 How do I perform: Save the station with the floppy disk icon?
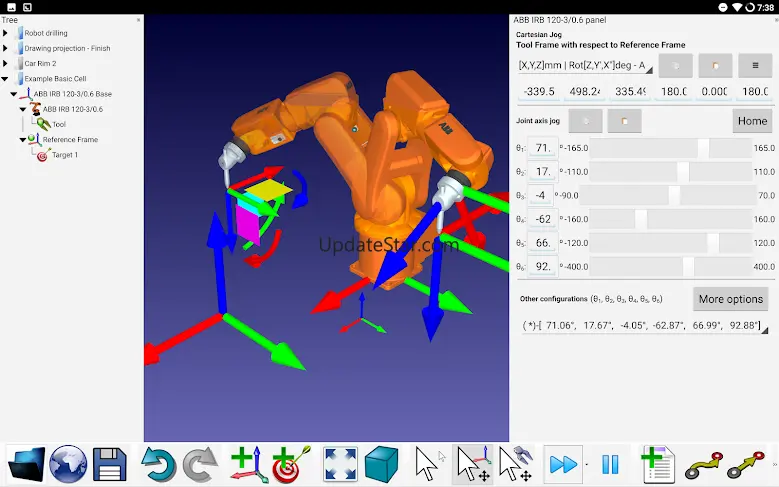coord(110,465)
